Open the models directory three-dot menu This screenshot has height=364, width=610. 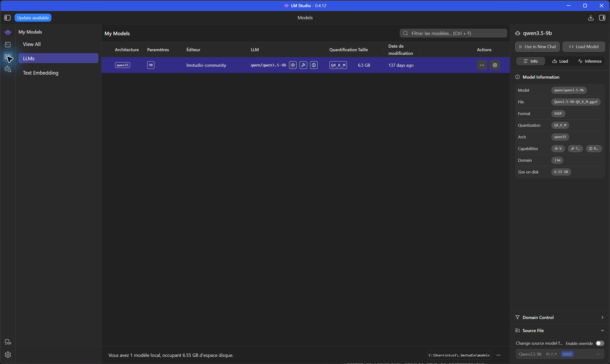498,355
